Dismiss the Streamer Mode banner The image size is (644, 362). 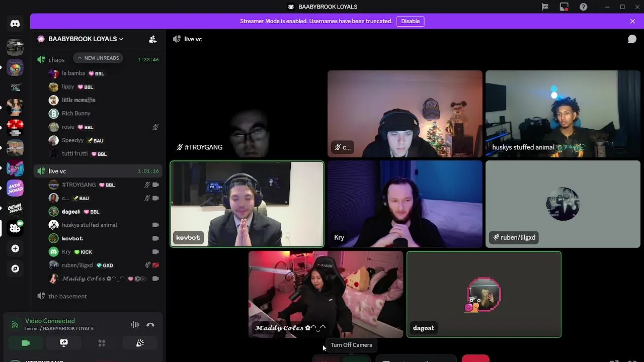[632, 21]
